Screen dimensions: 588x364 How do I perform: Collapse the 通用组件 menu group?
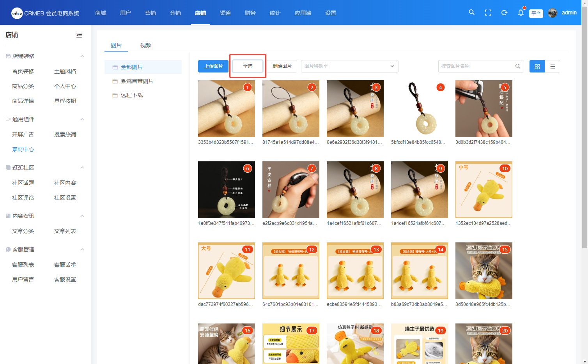[82, 119]
